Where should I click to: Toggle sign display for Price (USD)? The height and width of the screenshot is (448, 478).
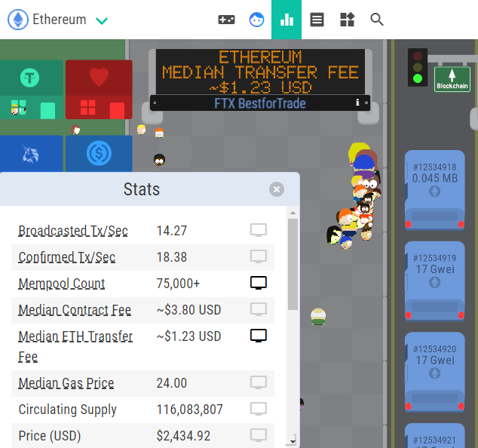point(259,435)
